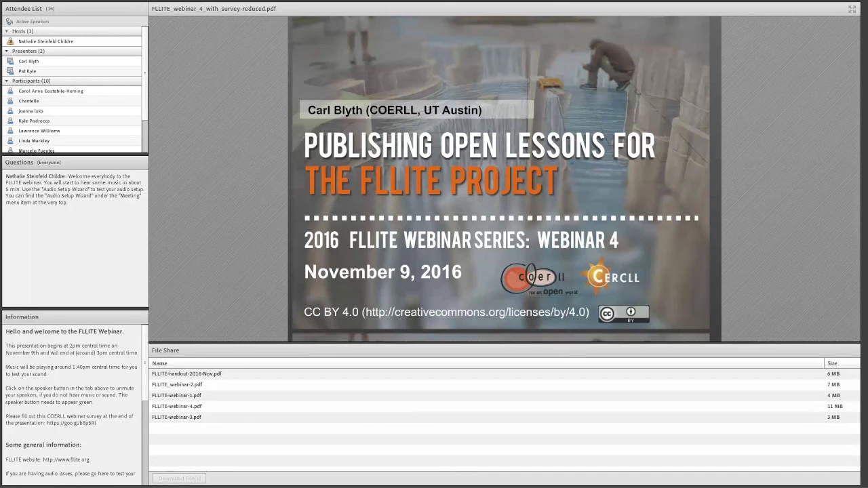
Task: Select participant Carol Anne Costabile-Heming
Action: point(71,91)
